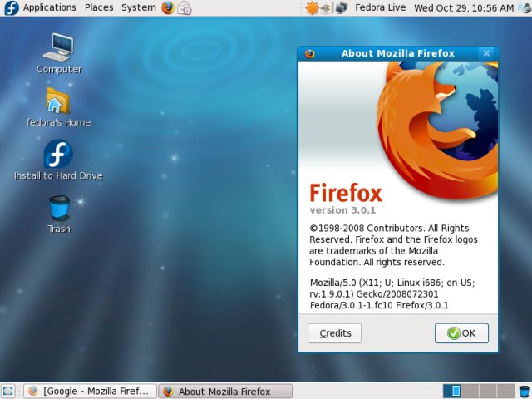This screenshot has height=399, width=532.
Task: Click the About Mozilla Firefox title bar
Action: [x=397, y=53]
